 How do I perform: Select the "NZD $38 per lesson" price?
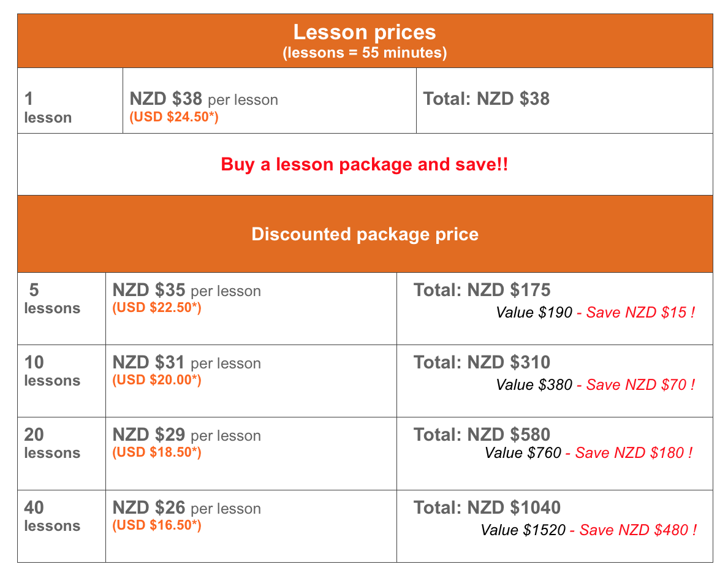click(x=204, y=99)
